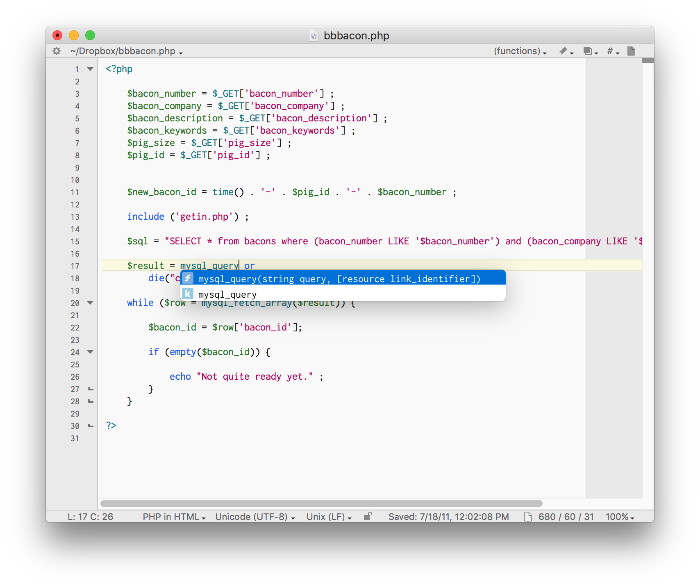
Task: Click the time() function call on line 11
Action: click(228, 192)
